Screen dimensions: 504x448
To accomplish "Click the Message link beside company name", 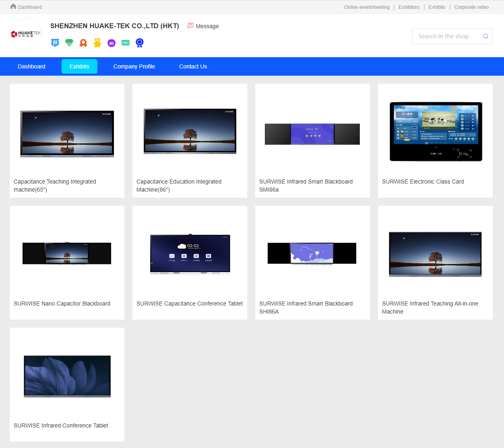I will tap(207, 26).
